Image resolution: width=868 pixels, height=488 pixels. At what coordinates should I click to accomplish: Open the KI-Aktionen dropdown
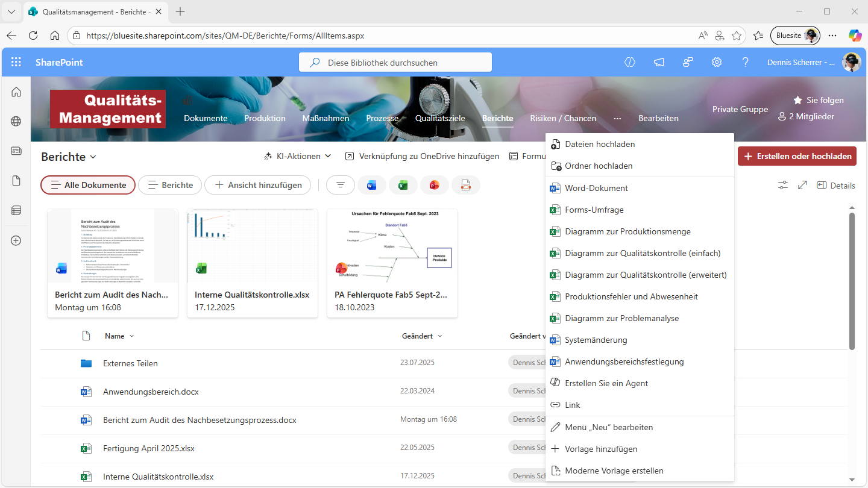pyautogui.click(x=298, y=156)
